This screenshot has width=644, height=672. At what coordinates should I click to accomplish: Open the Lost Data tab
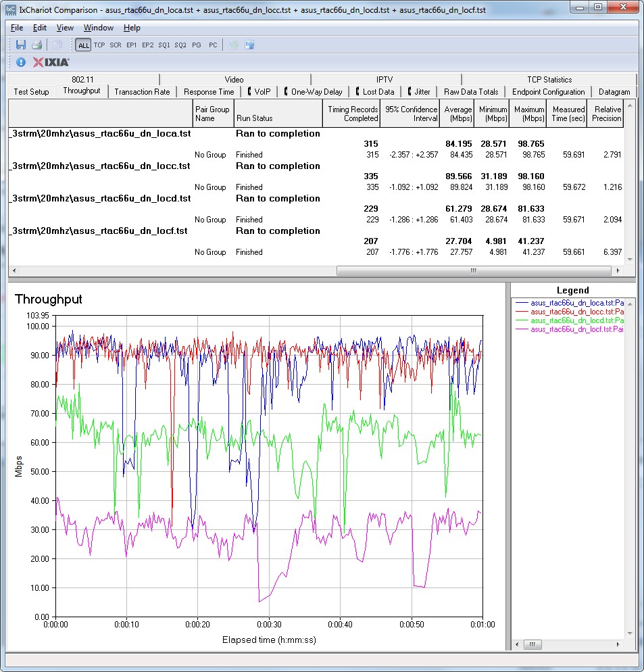pyautogui.click(x=375, y=92)
